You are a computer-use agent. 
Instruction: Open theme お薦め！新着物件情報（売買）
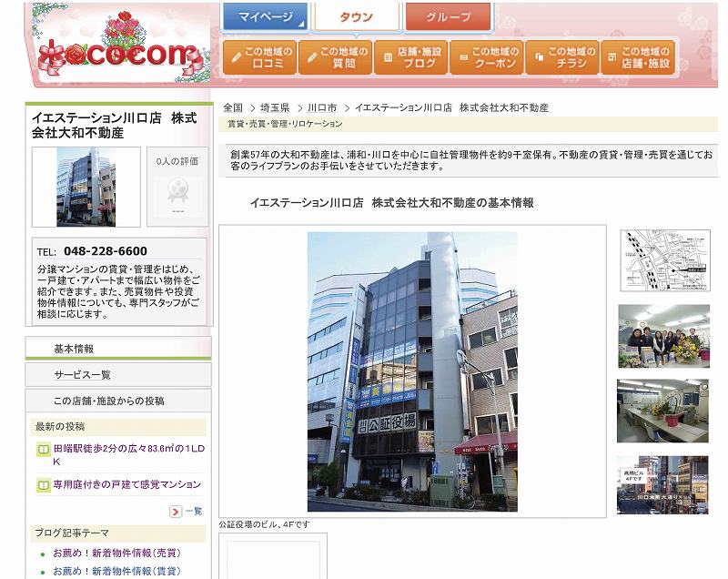point(116,553)
